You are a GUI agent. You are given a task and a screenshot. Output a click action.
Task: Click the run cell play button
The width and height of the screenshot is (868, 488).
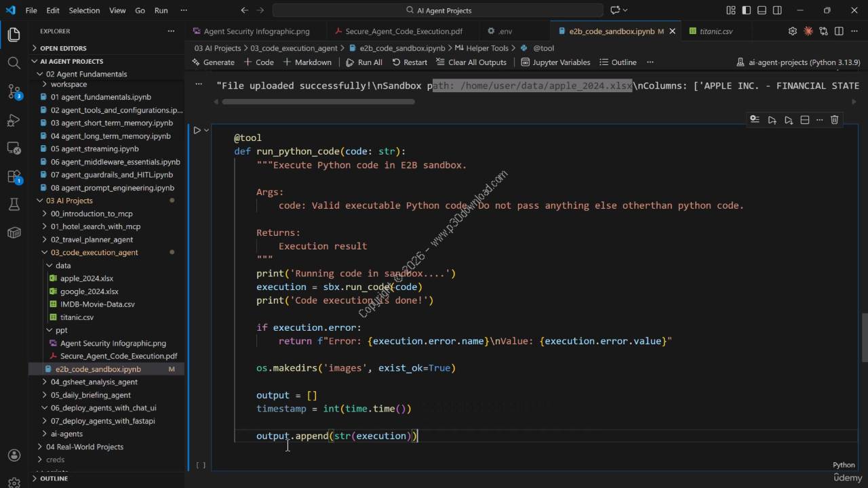click(x=197, y=130)
